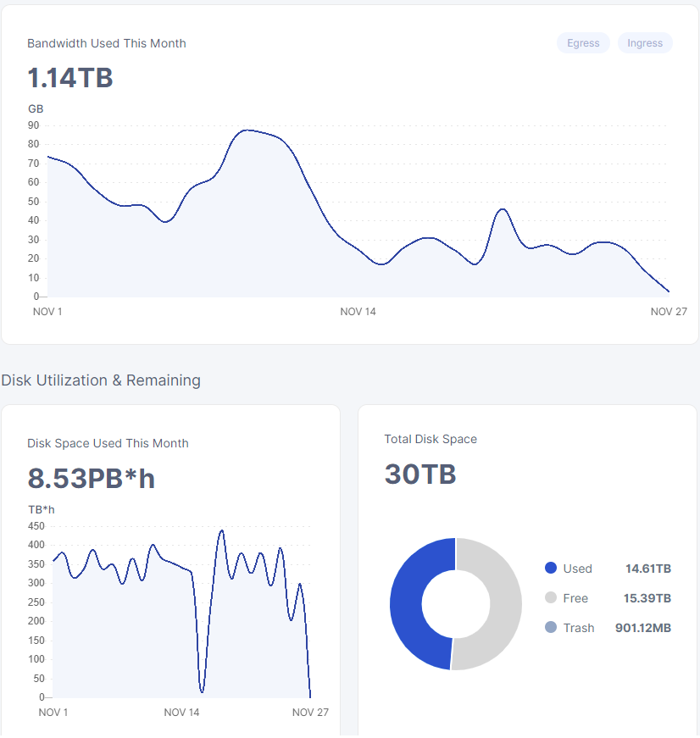Viewport: 700px width, 738px height.
Task: Click the deepest dip in disk space chart
Action: (x=202, y=690)
